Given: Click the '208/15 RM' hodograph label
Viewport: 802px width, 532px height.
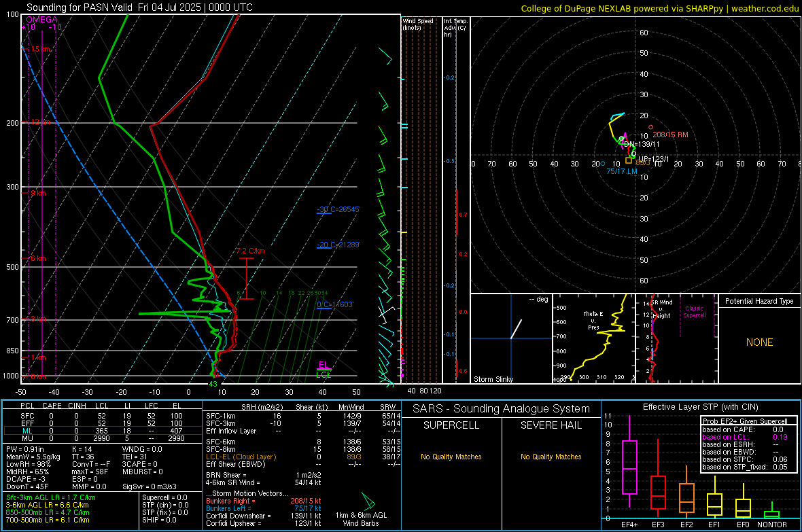Looking at the screenshot, I should coord(671,135).
